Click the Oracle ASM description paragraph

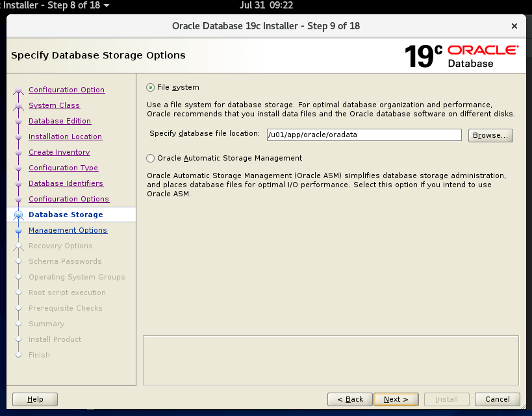pyautogui.click(x=326, y=185)
